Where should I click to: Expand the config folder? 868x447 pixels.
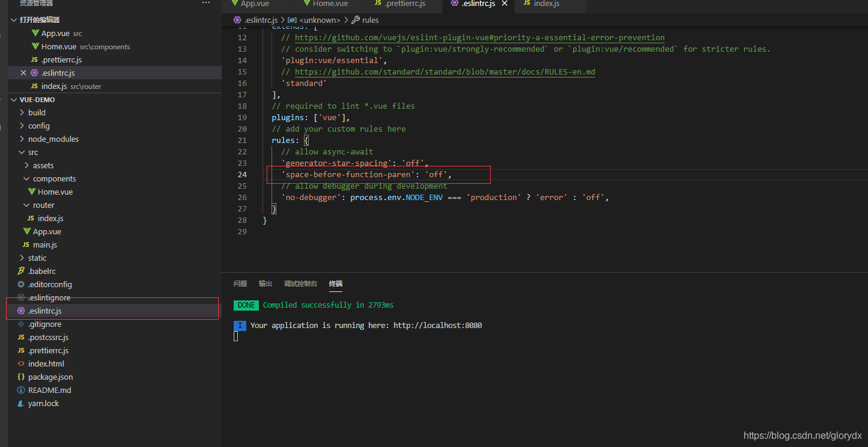pos(39,126)
